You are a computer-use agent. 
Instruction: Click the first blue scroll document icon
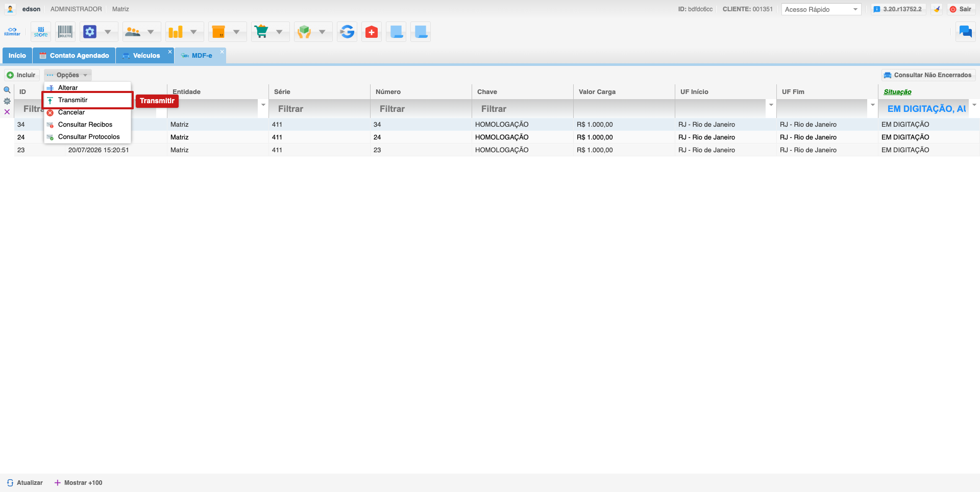pyautogui.click(x=396, y=32)
